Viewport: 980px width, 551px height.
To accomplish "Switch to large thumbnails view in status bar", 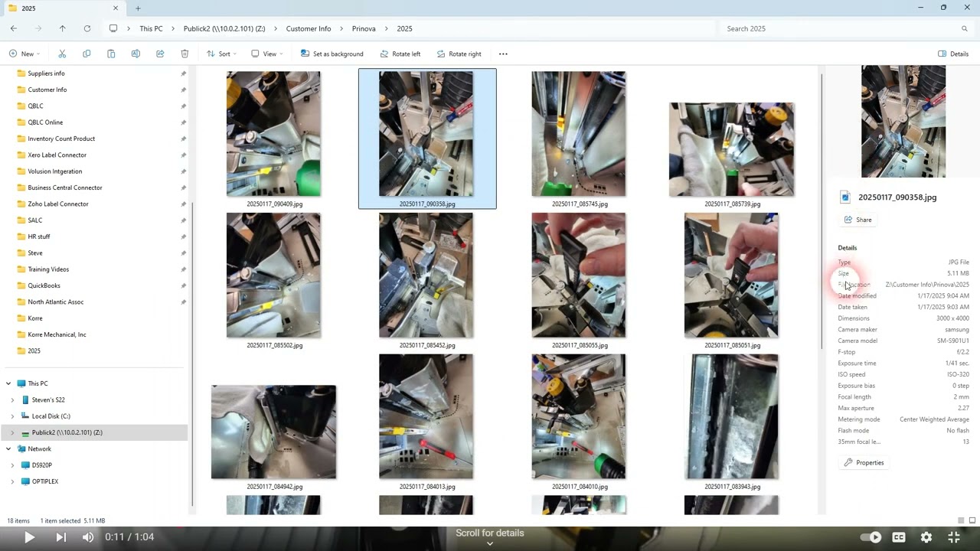I will tap(971, 521).
